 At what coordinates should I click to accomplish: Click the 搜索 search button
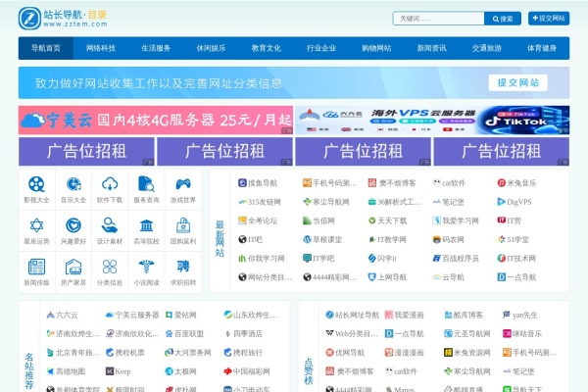[x=503, y=19]
